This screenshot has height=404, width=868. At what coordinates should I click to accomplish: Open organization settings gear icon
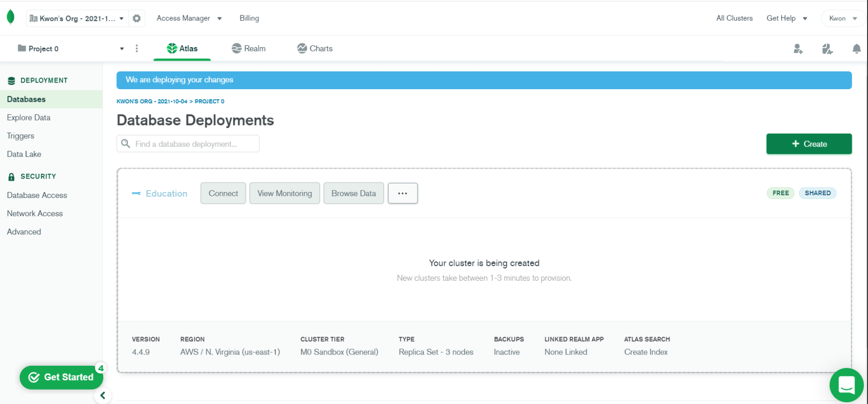pos(136,18)
